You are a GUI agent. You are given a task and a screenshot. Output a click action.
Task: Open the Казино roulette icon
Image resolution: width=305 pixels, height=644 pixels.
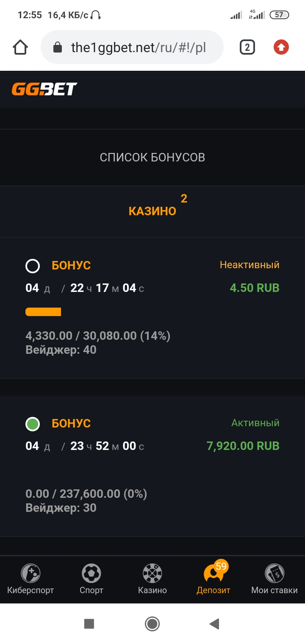pos(152,574)
